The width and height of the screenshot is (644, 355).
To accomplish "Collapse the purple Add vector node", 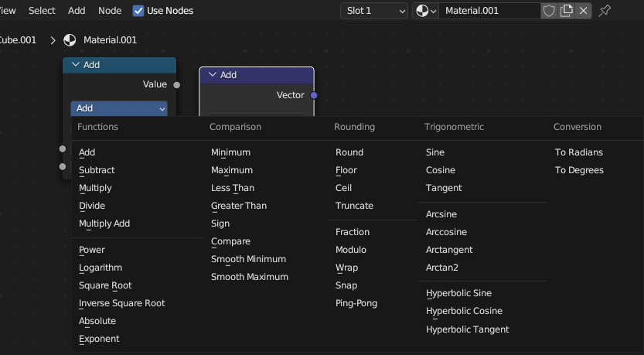I will 213,75.
